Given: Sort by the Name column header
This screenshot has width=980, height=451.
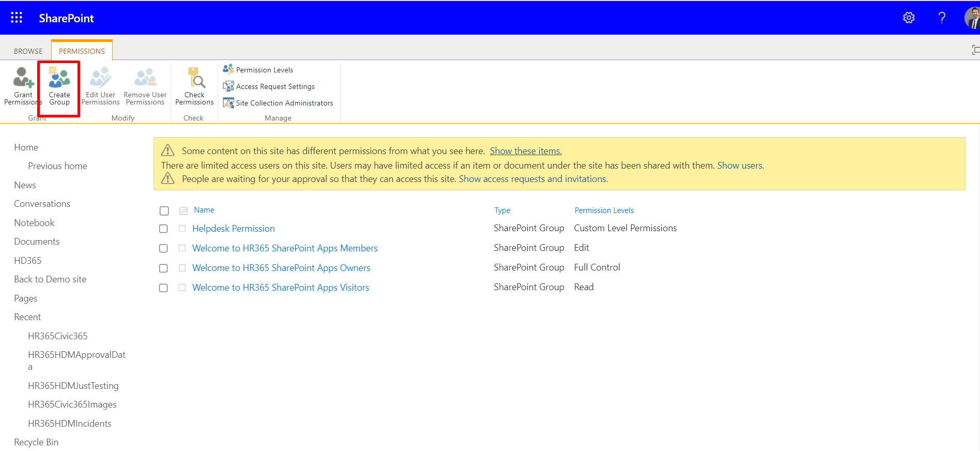Looking at the screenshot, I should (204, 210).
